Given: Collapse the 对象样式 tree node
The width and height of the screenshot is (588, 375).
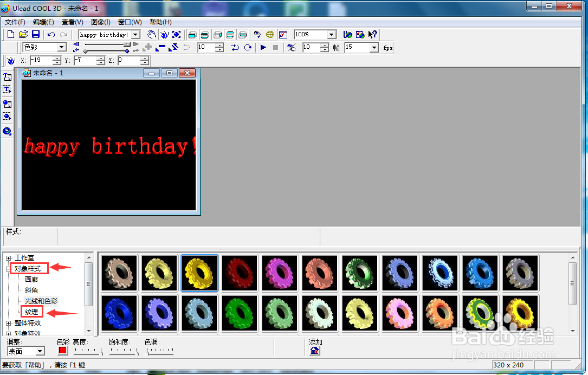Looking at the screenshot, I should [x=8, y=269].
